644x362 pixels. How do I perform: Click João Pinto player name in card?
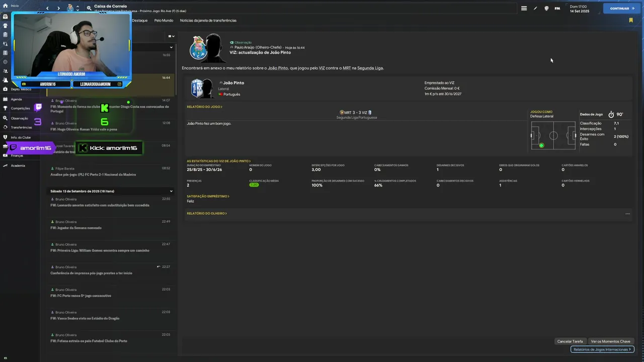[x=233, y=83]
